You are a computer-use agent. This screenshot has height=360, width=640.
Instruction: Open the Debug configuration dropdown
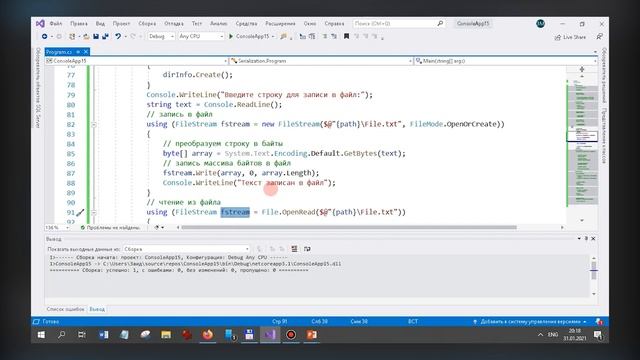coord(161,36)
